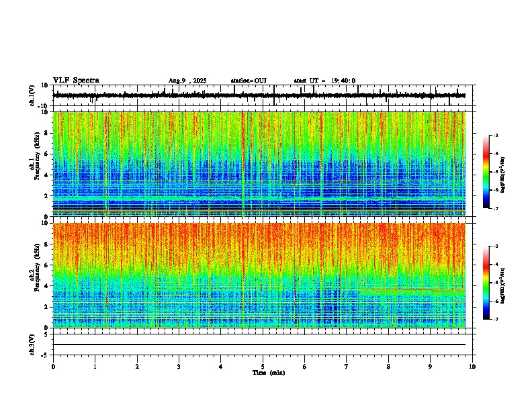This screenshot has height=411, width=532.
Task: Click the "Time (min)" x-axis label
Action: (269, 373)
